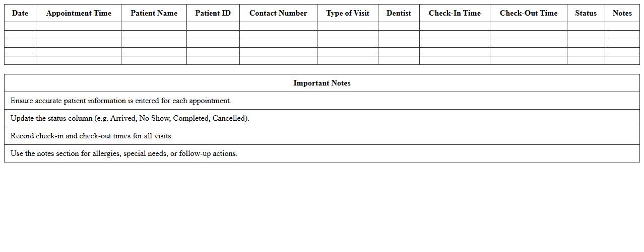Click the Patient Name header cell
This screenshot has height=252, width=644.
point(154,13)
